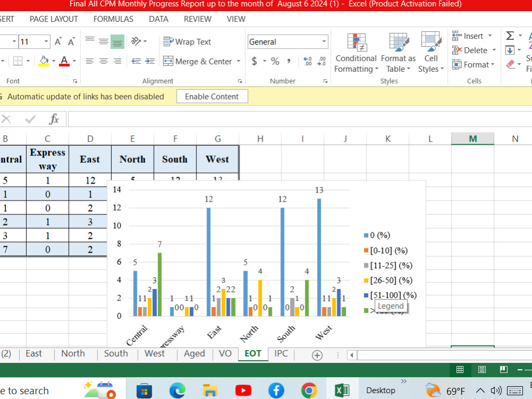This screenshot has width=532, height=399.
Task: Open Format as Table
Action: coord(398,53)
